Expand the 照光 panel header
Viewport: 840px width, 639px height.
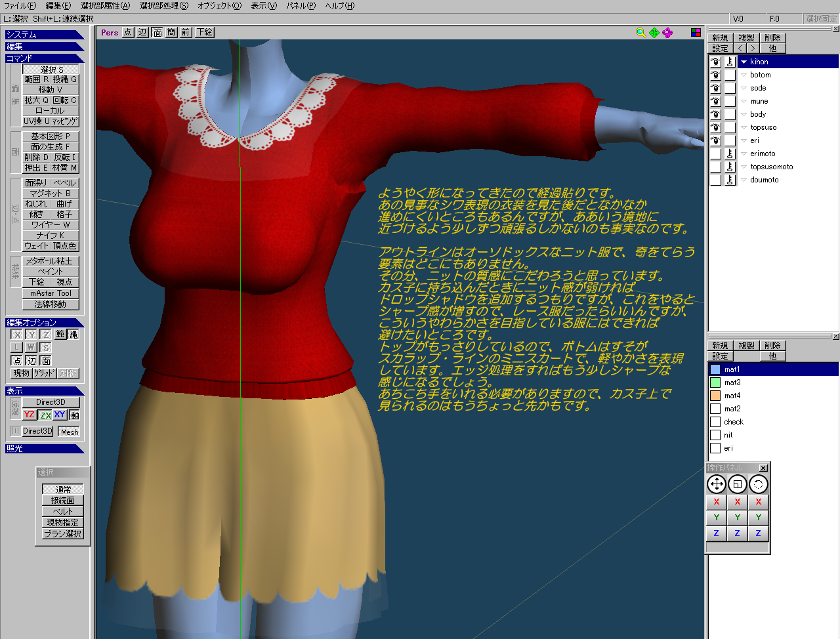[44, 449]
